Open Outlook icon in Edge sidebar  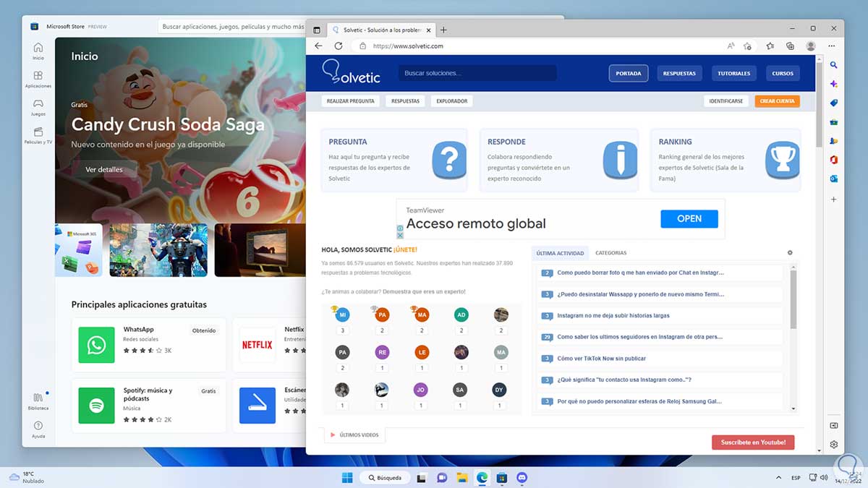(x=833, y=179)
